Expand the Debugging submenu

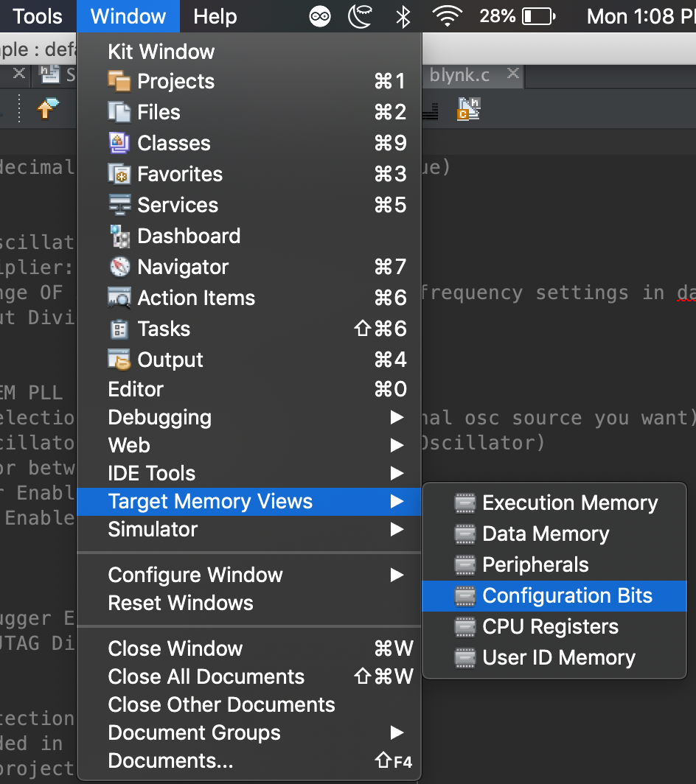click(159, 417)
